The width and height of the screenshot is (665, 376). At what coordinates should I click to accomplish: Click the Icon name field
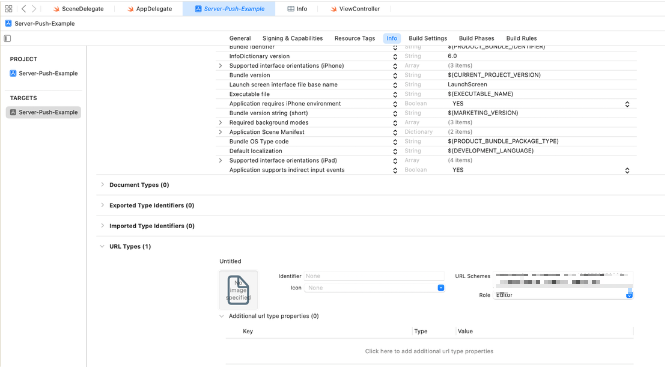click(371, 288)
